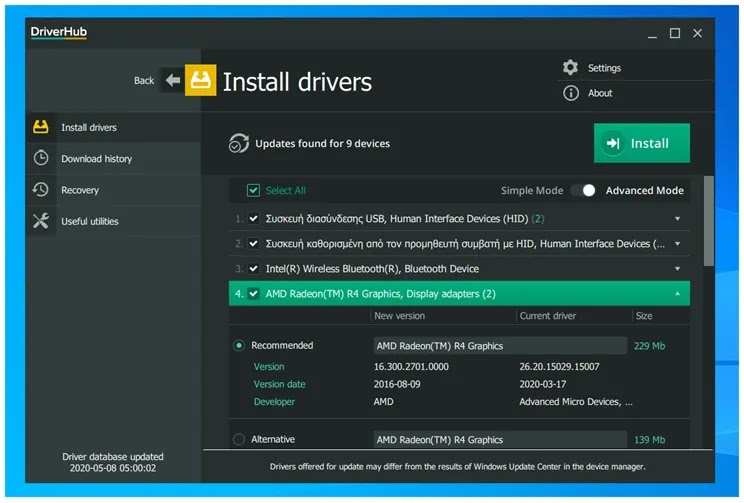Maximize the DriverHub window
Screen dimensions: 744x503
pos(675,33)
